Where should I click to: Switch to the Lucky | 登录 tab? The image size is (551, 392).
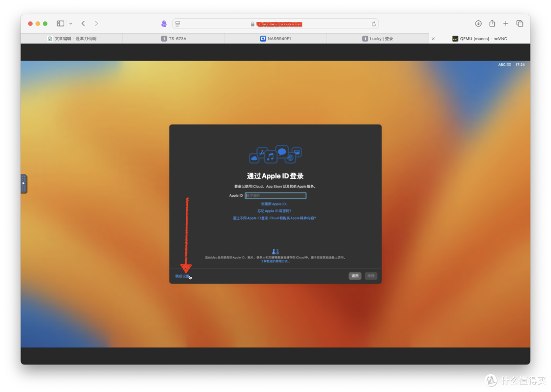pyautogui.click(x=378, y=38)
